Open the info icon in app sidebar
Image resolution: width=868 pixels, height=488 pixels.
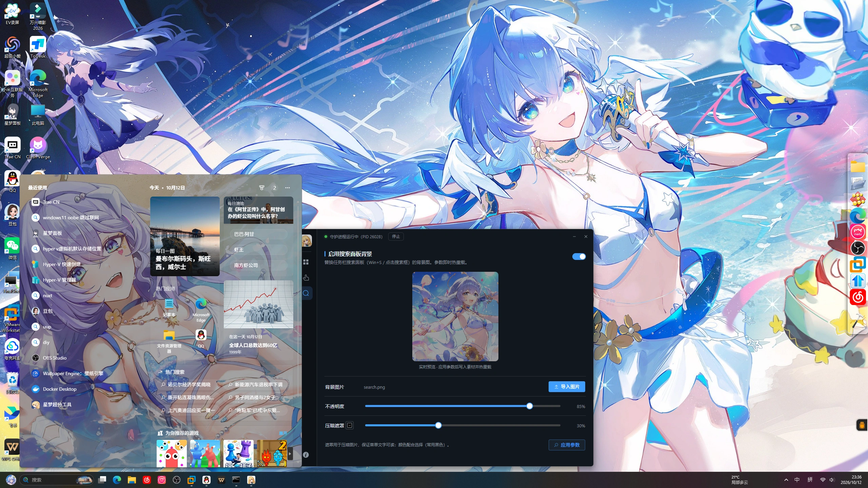click(x=306, y=455)
